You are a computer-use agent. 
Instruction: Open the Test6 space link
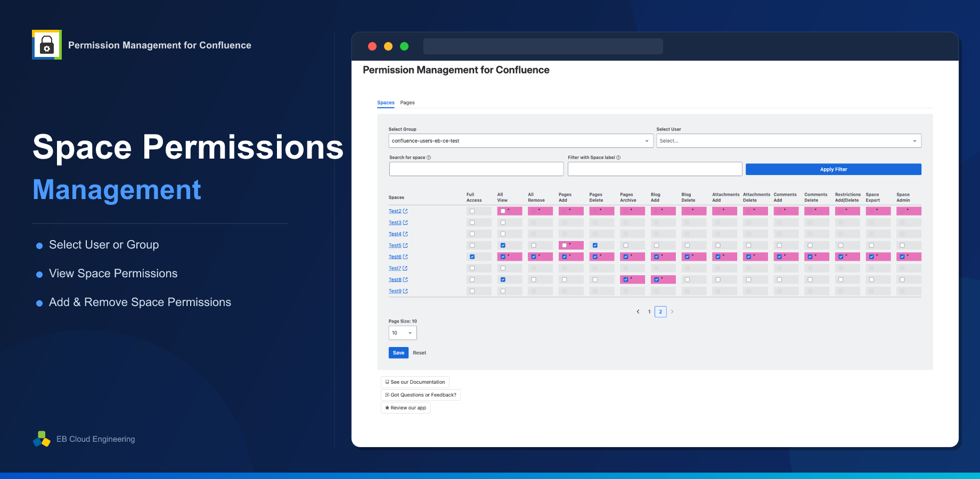click(395, 257)
